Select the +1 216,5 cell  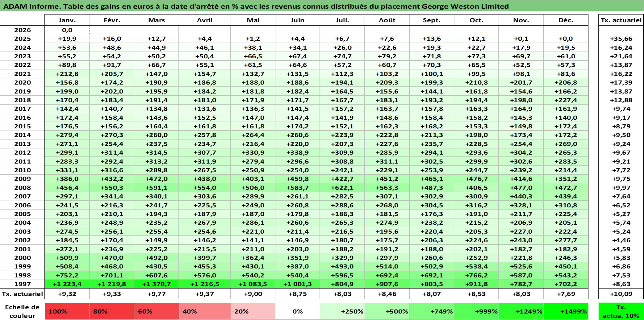(205, 284)
